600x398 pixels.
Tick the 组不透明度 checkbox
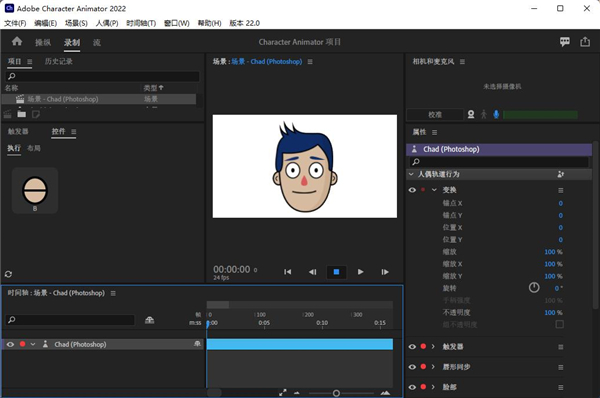[x=559, y=325]
